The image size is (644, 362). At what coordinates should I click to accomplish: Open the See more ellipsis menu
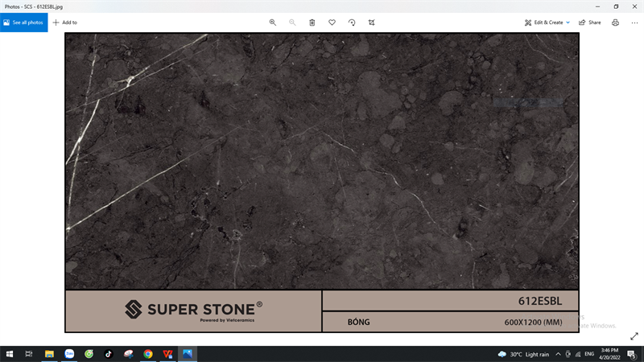[634, 23]
